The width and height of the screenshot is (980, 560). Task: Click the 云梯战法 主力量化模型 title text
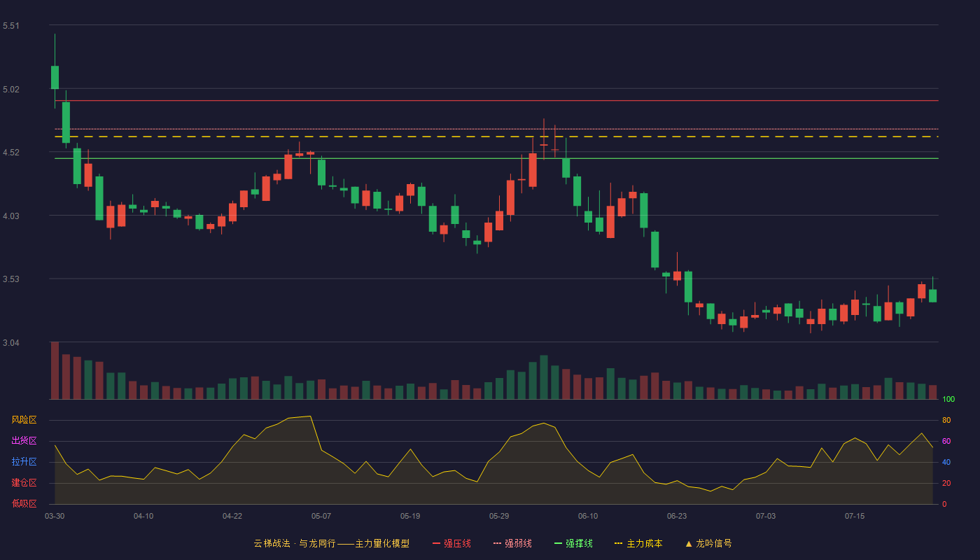331,543
